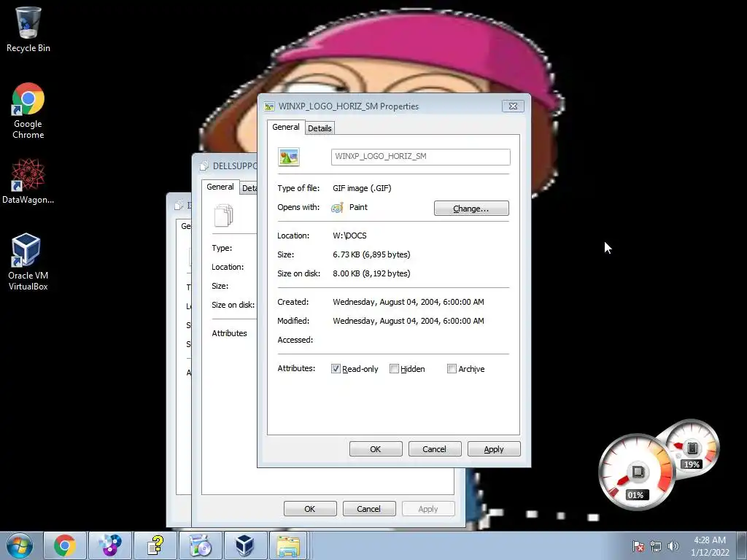
Task: Click the Size on disk label in DELLSUPPORT window
Action: tap(233, 305)
